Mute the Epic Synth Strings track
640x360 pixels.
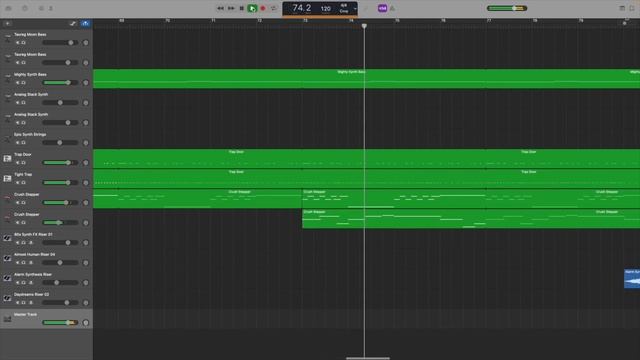coord(18,142)
